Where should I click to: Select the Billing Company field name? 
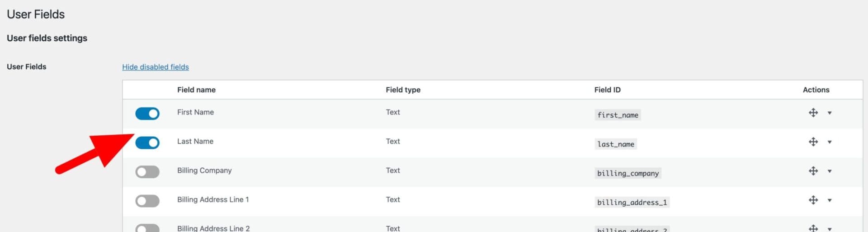point(204,170)
